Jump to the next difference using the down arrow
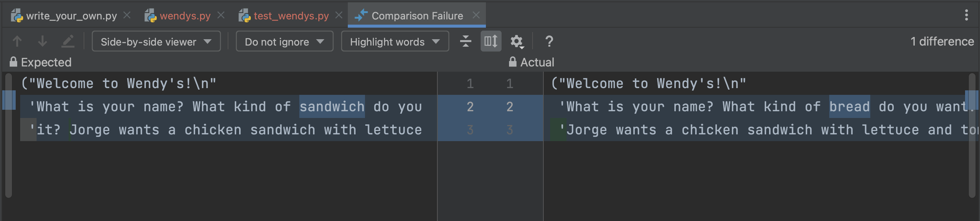The width and height of the screenshot is (980, 221). click(42, 41)
